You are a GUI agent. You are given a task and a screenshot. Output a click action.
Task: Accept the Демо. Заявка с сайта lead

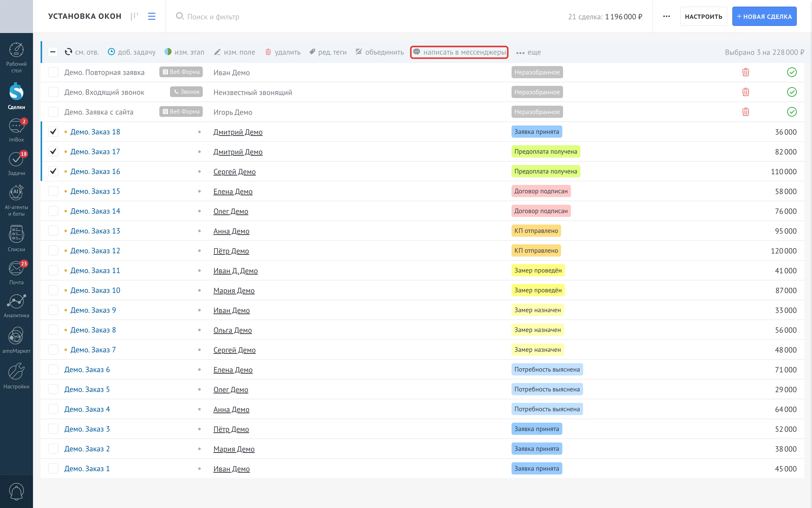(x=791, y=112)
